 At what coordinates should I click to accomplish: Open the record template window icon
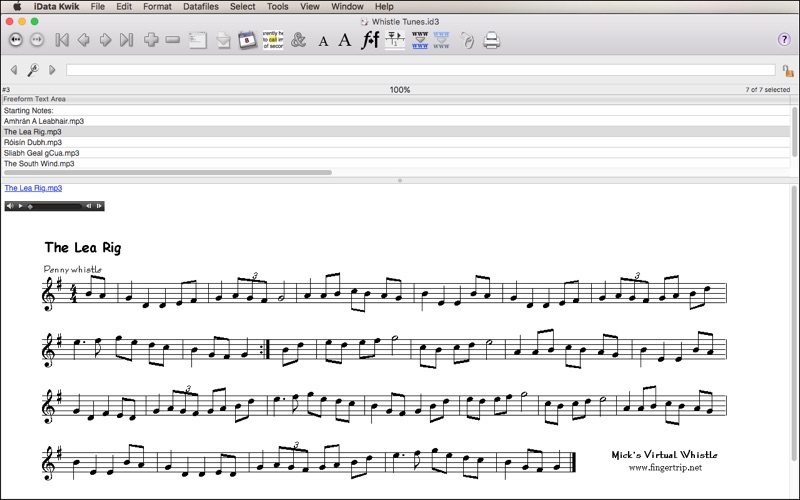(197, 40)
